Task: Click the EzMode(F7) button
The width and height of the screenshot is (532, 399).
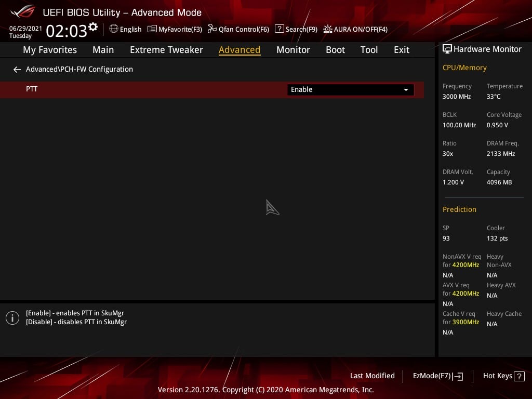Action: tap(437, 376)
